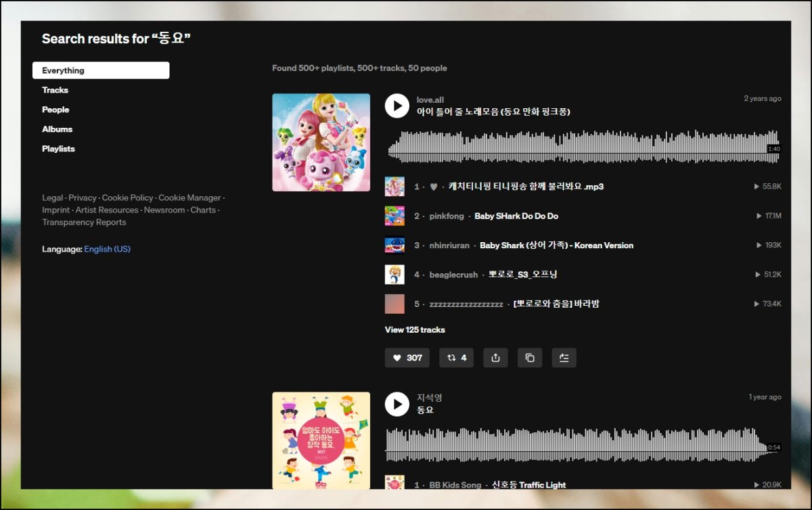Open the pinkfong artist link

click(447, 216)
